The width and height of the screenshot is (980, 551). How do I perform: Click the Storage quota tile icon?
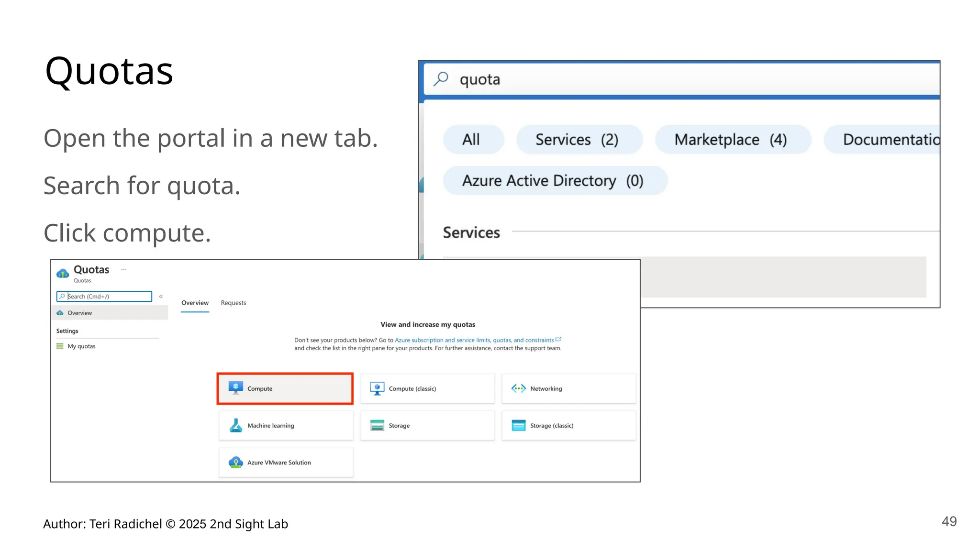click(377, 425)
